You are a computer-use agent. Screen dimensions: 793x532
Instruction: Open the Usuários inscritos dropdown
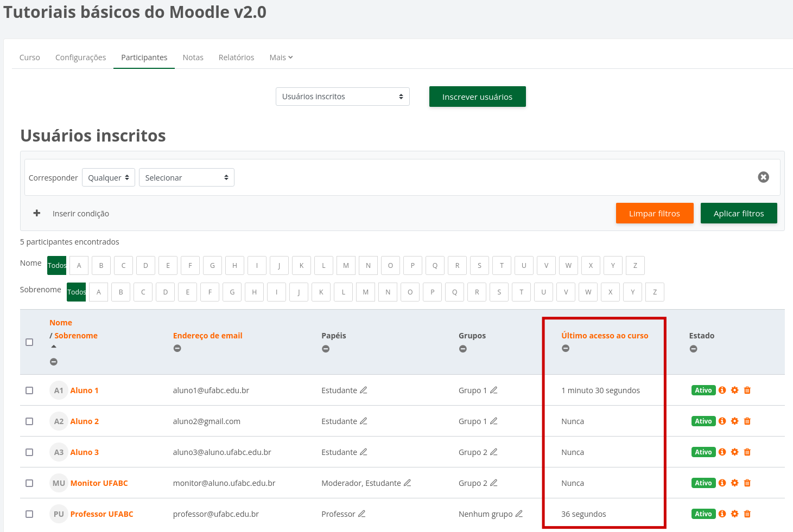tap(342, 97)
